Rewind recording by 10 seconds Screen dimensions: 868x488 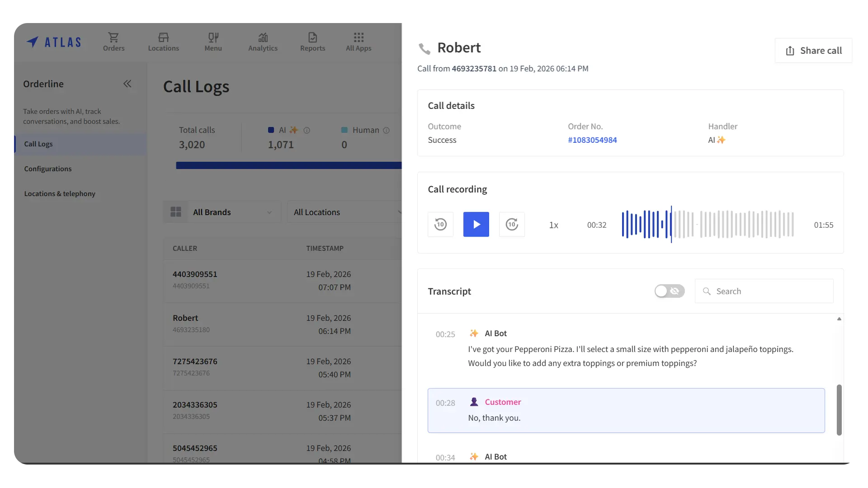(x=440, y=224)
